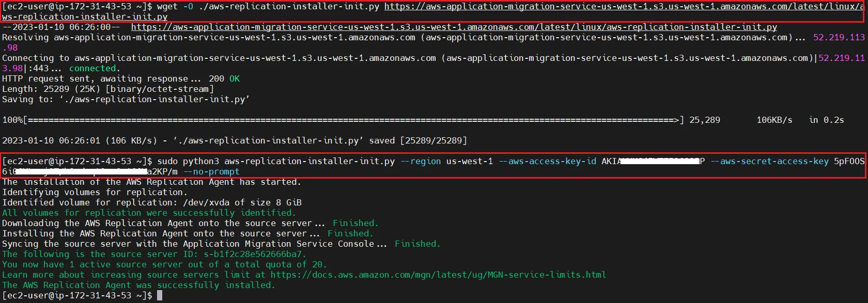This screenshot has width=868, height=303.
Task: Click "All volumes for replication were successfully identified."
Action: (x=149, y=213)
